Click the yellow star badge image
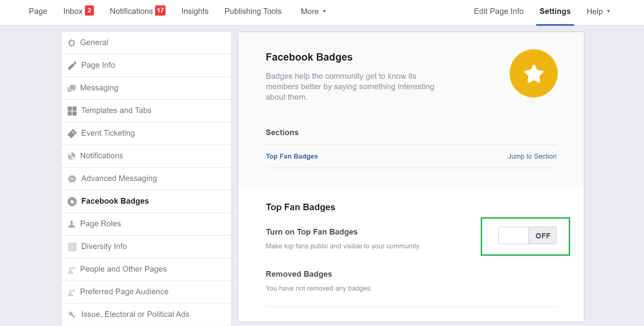Image resolution: width=644 pixels, height=326 pixels. [x=533, y=73]
